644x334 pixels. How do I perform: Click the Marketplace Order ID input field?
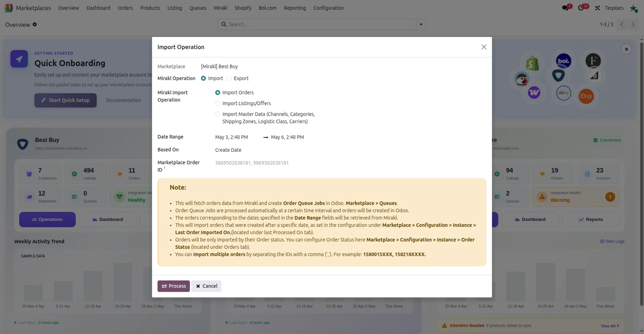(349, 163)
